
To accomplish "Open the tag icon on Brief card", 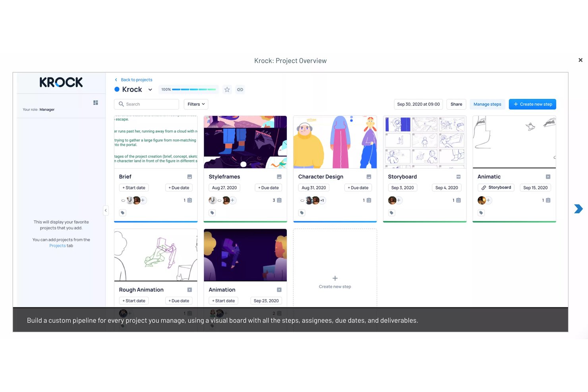I will click(x=123, y=213).
